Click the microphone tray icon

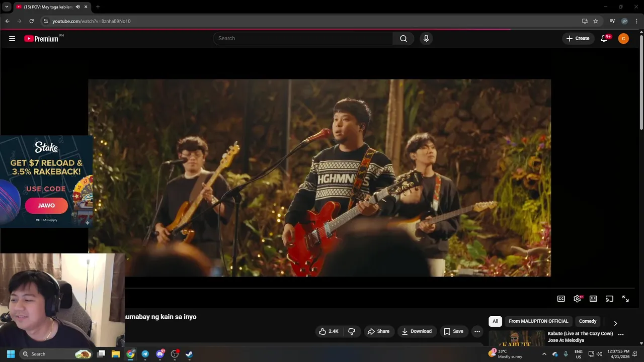[x=566, y=354]
